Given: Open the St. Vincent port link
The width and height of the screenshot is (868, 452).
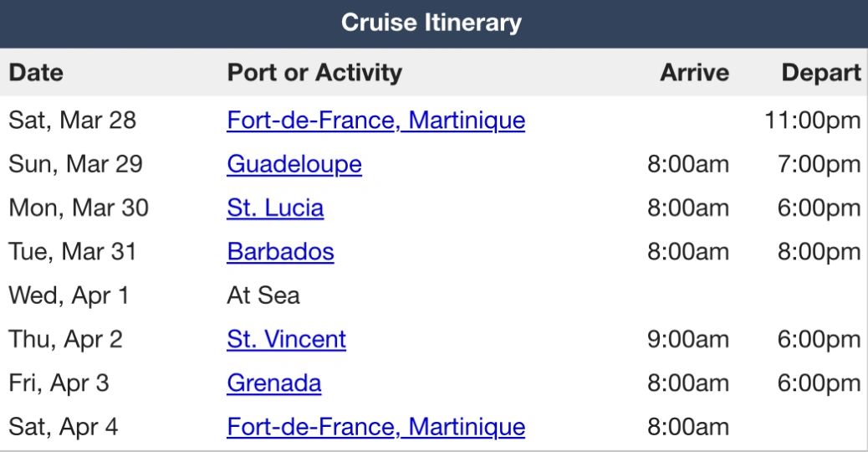Looking at the screenshot, I should click(x=286, y=339).
